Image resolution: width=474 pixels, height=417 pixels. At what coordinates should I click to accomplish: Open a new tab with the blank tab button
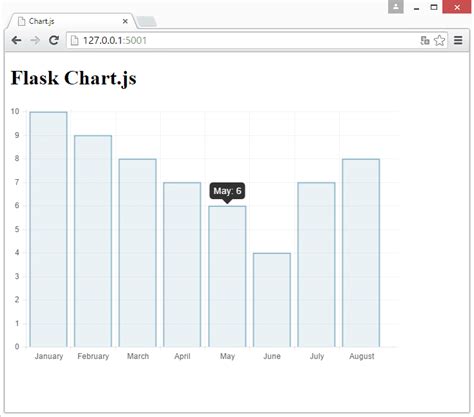(x=146, y=21)
